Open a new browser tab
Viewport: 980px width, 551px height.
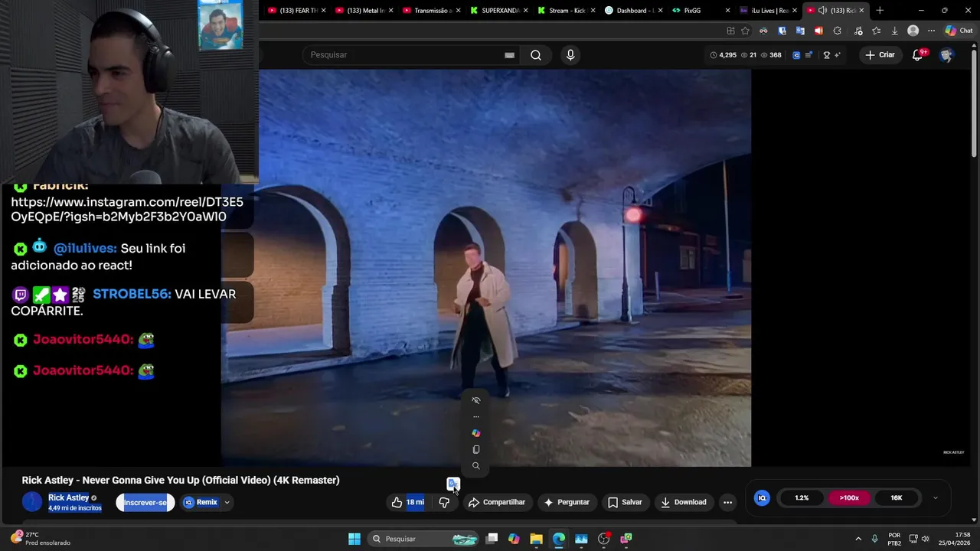[880, 11]
